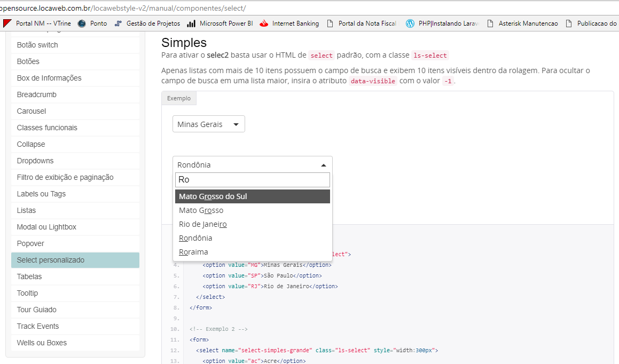Image resolution: width=619 pixels, height=364 pixels.
Task: Click the '<!-- Exemplo 2 -->' comment line
Action: tap(218, 329)
